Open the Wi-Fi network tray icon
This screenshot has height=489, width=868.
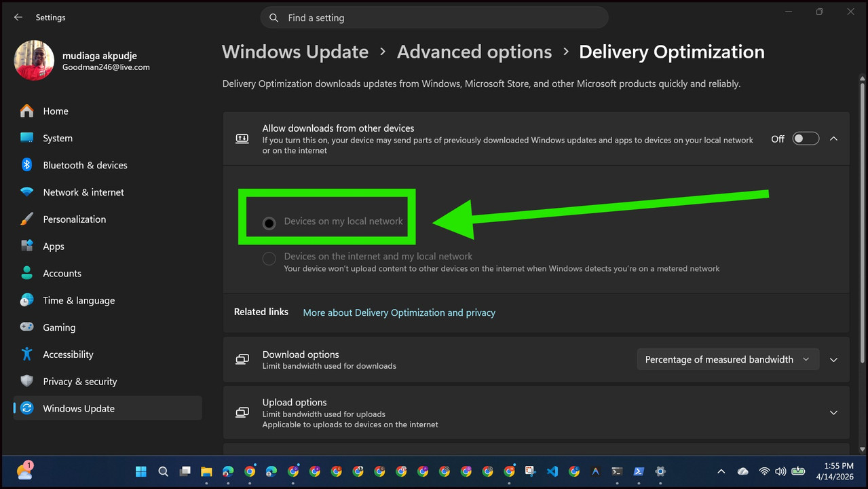tap(764, 471)
